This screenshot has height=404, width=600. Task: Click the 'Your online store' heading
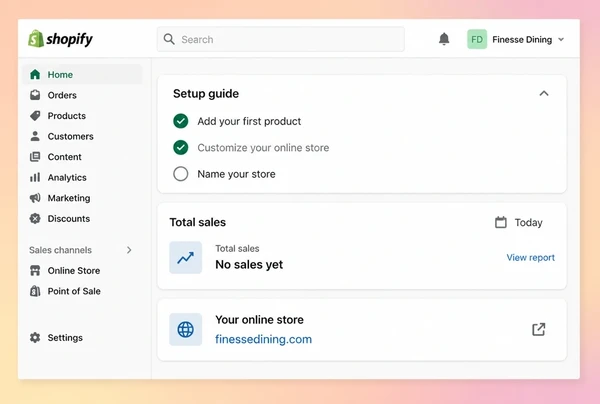point(259,319)
